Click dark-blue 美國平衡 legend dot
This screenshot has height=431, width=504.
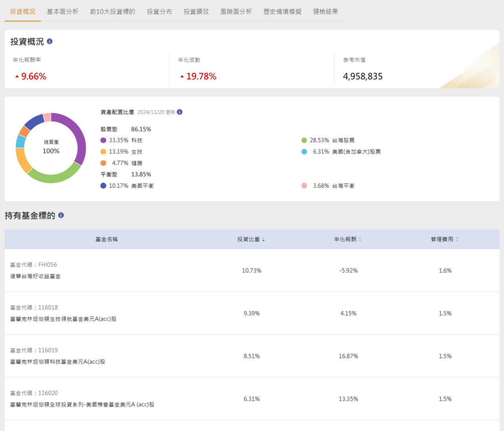click(x=103, y=186)
